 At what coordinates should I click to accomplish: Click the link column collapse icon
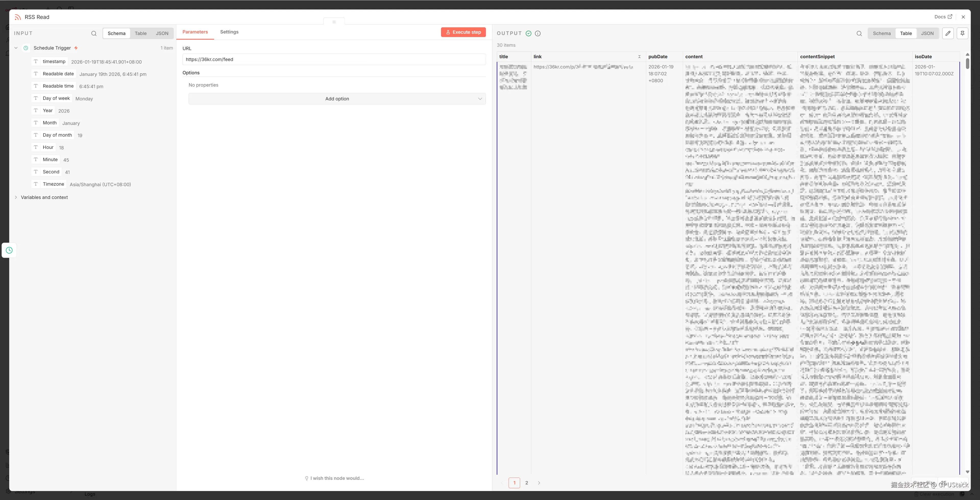coord(639,57)
